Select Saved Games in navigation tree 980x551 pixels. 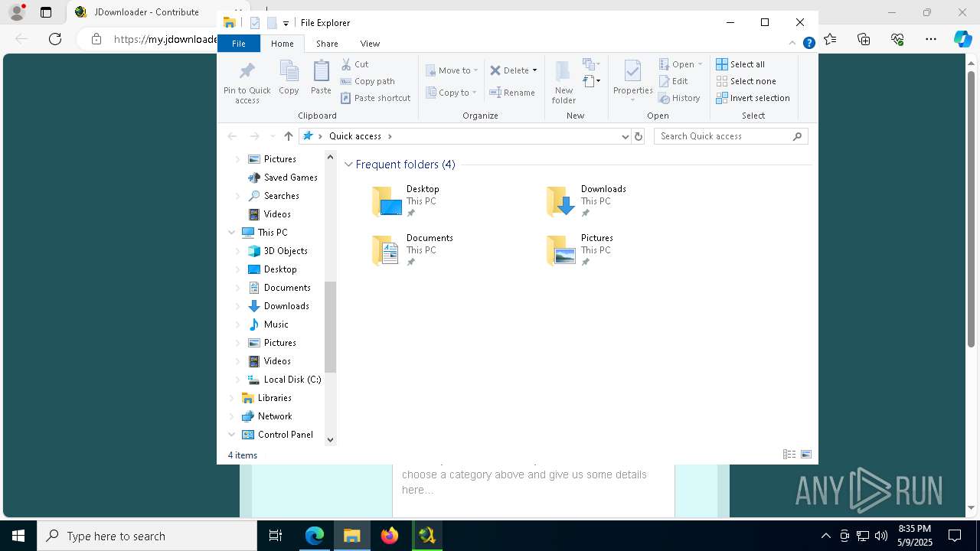click(290, 178)
